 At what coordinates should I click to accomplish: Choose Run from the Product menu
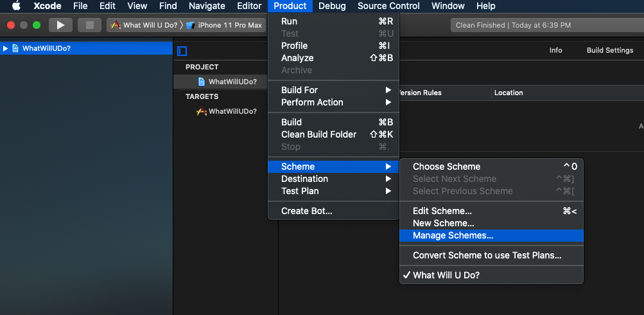pos(333,21)
